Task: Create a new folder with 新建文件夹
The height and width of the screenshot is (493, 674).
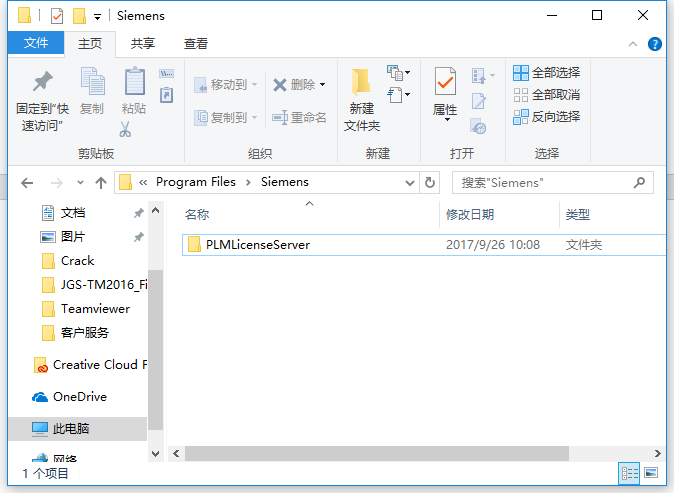Action: (362, 100)
